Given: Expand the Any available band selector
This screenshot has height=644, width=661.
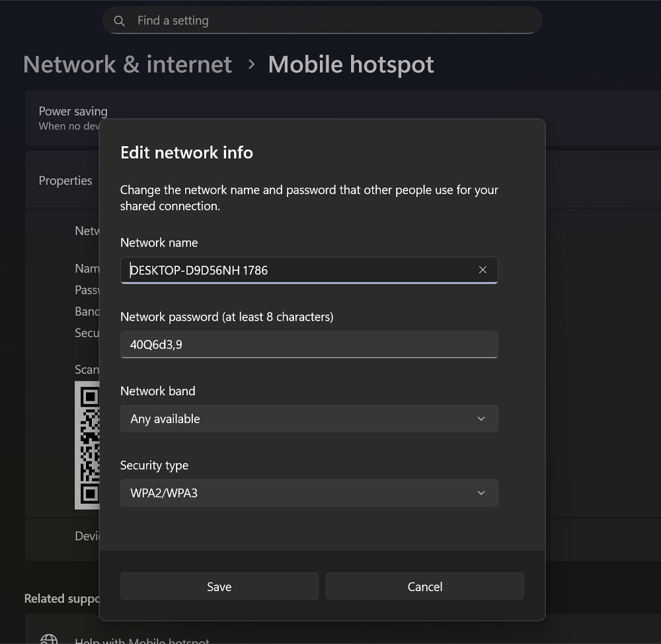Looking at the screenshot, I should pyautogui.click(x=309, y=419).
